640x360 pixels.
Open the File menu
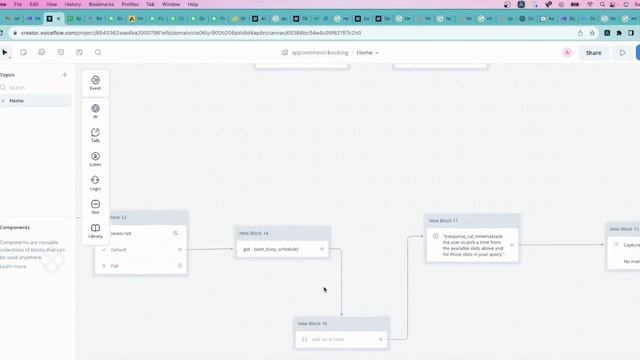18,4
